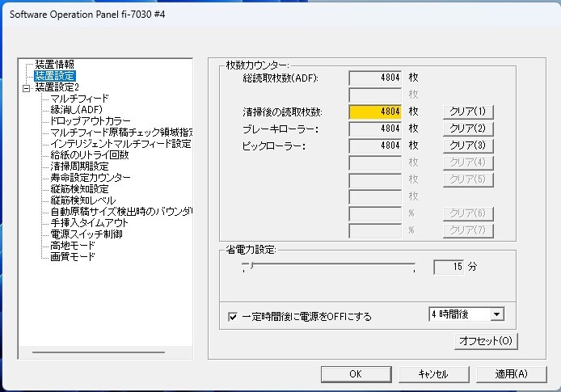Open the 4 時間後 dropdown
The height and width of the screenshot is (392, 561).
pos(466,314)
